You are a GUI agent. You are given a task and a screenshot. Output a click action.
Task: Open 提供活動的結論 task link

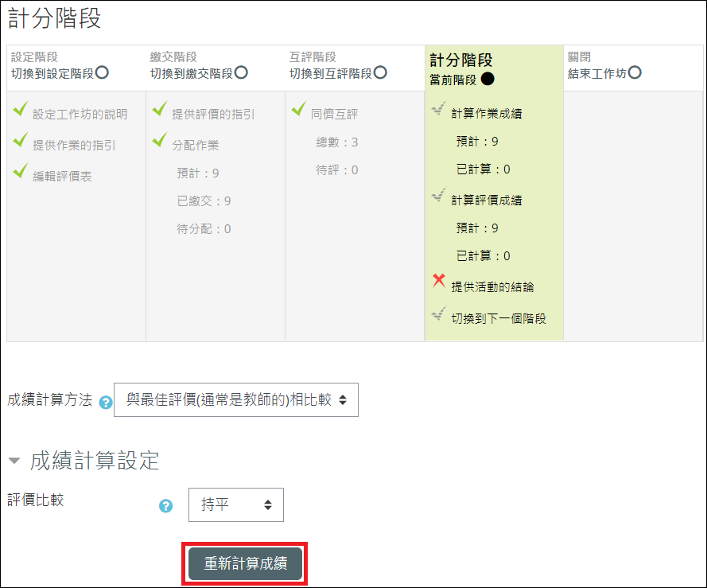492,286
